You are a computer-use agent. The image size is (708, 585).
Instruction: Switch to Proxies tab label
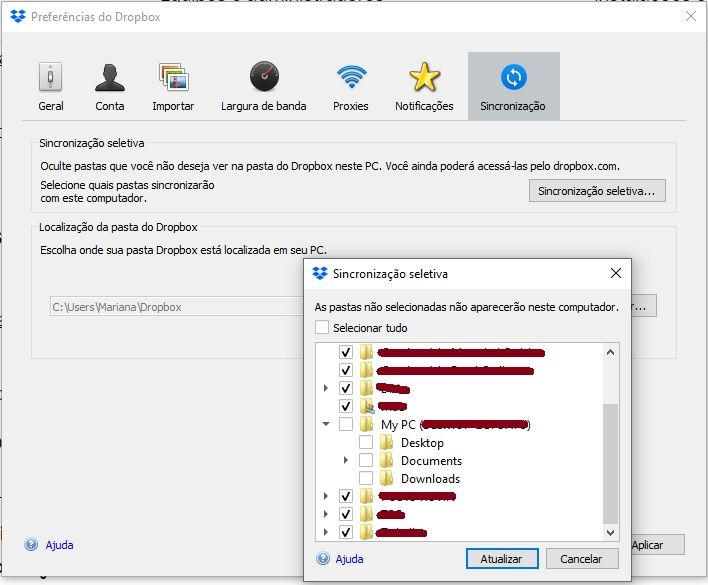coord(350,106)
